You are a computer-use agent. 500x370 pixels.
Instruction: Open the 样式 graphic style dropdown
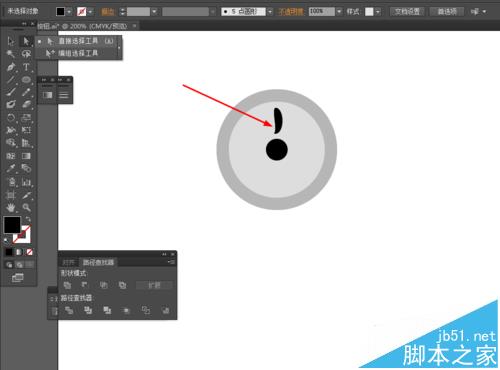378,12
